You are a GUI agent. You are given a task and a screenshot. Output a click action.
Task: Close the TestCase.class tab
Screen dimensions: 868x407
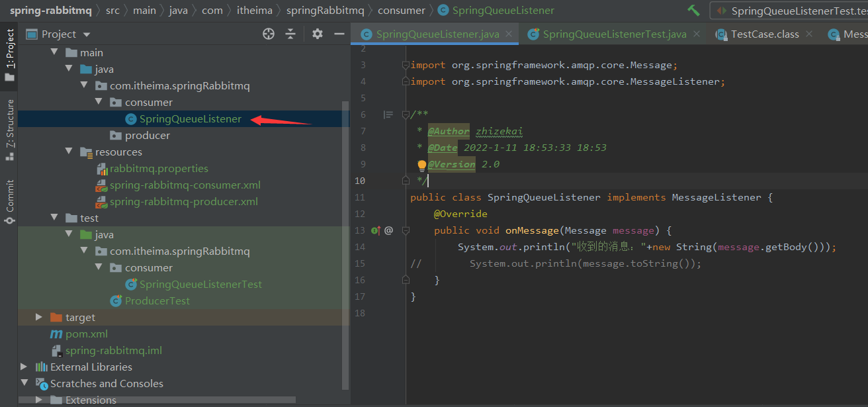[x=809, y=34]
